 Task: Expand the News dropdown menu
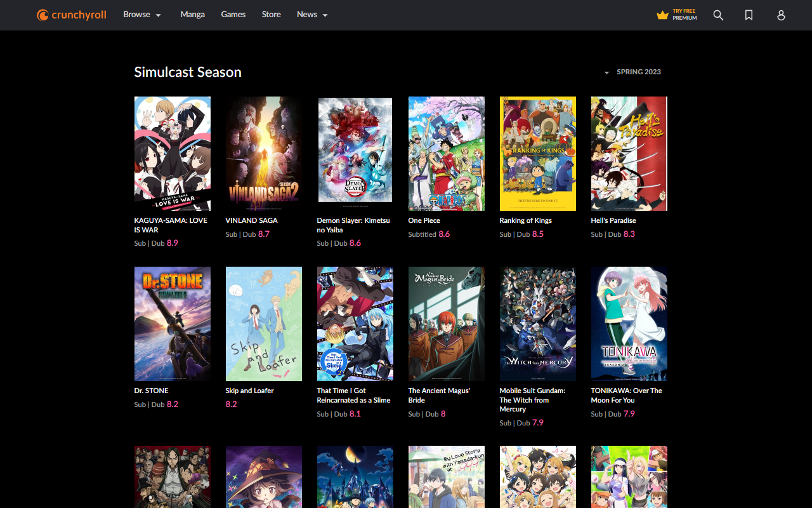click(312, 15)
